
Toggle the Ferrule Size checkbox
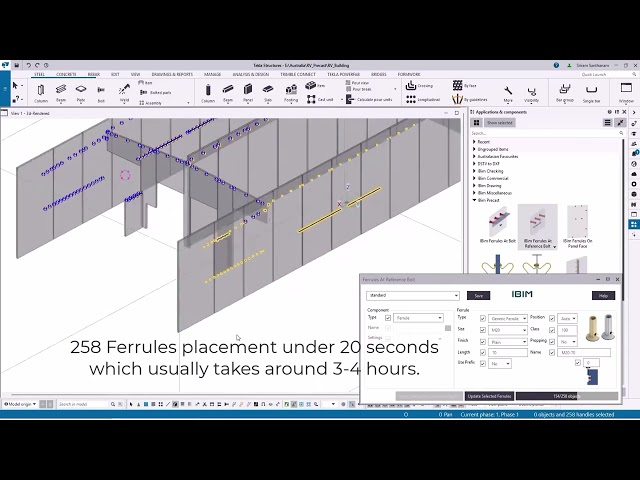click(x=483, y=330)
